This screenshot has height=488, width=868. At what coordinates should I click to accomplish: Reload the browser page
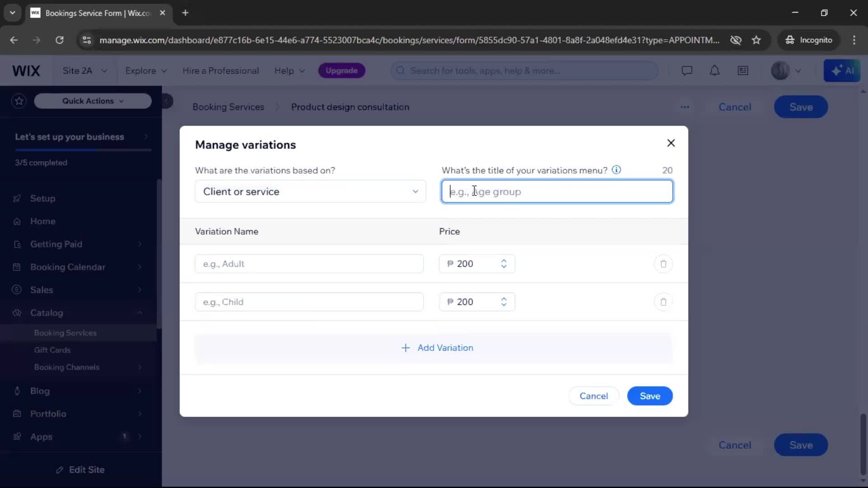tap(59, 40)
